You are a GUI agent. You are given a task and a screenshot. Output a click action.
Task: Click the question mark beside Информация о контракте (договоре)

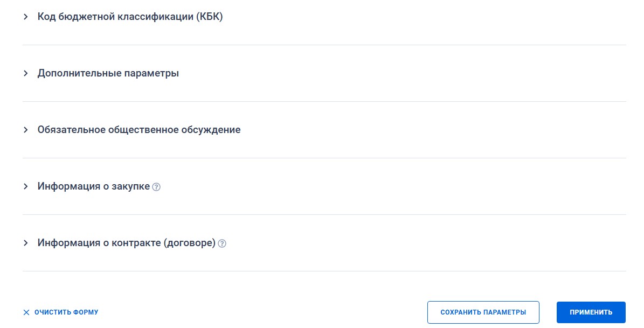pyautogui.click(x=222, y=243)
